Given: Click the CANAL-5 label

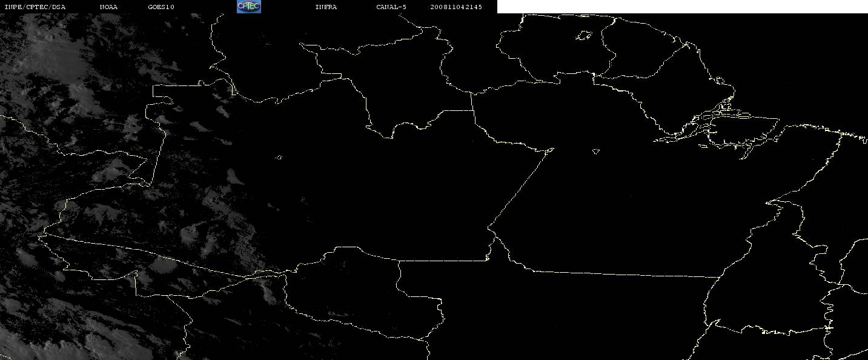Looking at the screenshot, I should (x=391, y=7).
